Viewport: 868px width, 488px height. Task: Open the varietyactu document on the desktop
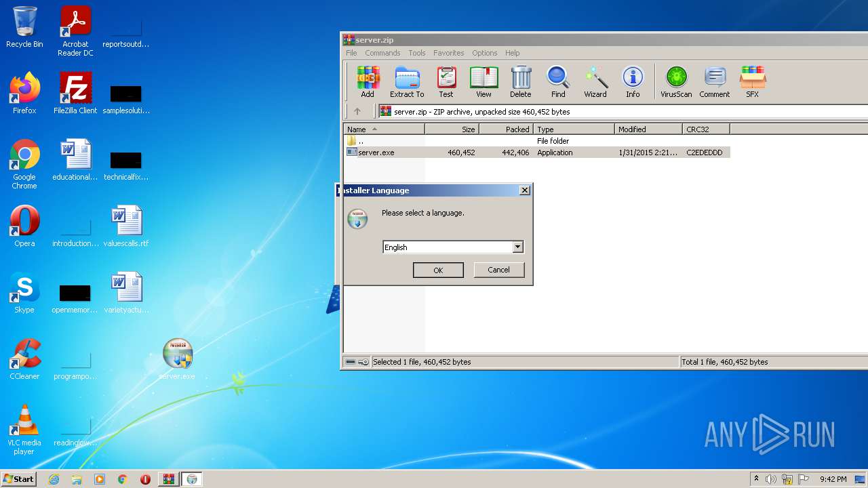click(x=126, y=292)
